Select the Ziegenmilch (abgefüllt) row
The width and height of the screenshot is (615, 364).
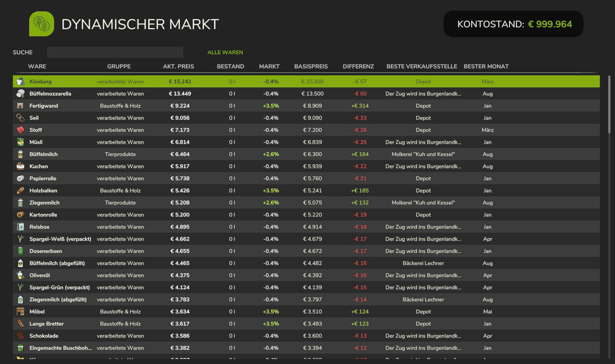[x=306, y=299]
